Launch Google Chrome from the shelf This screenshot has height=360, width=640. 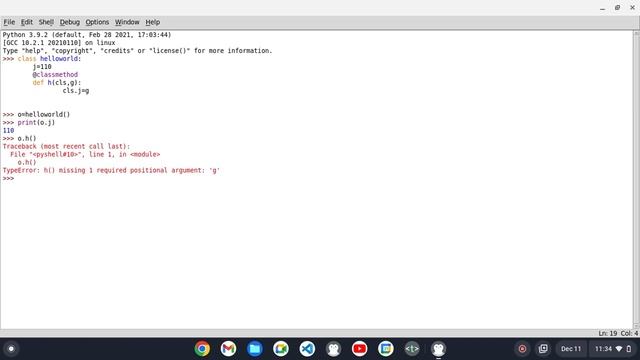pos(202,349)
